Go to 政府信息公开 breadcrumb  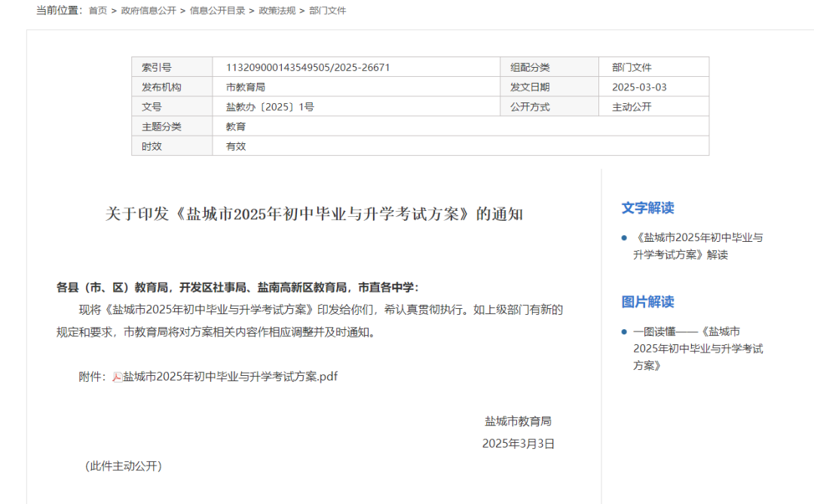click(x=148, y=11)
